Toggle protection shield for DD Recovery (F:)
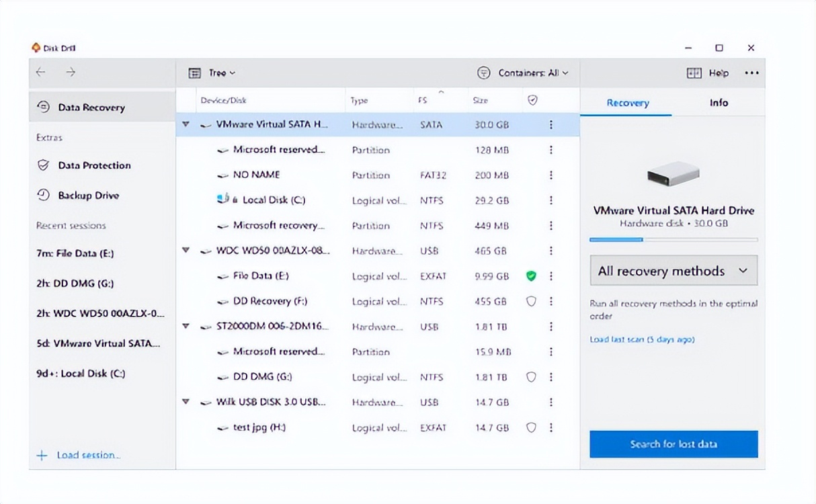Image resolution: width=816 pixels, height=504 pixels. [532, 302]
